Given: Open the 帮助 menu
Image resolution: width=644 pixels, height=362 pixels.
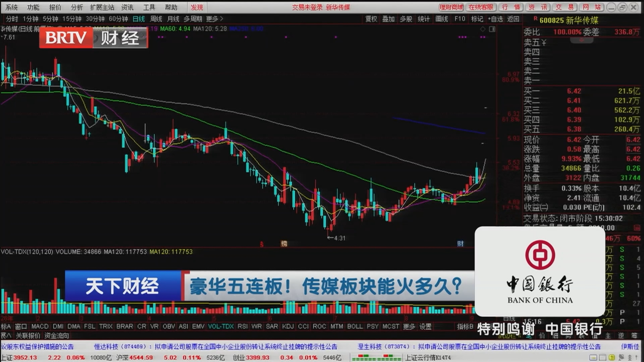Looking at the screenshot, I should (171, 7).
